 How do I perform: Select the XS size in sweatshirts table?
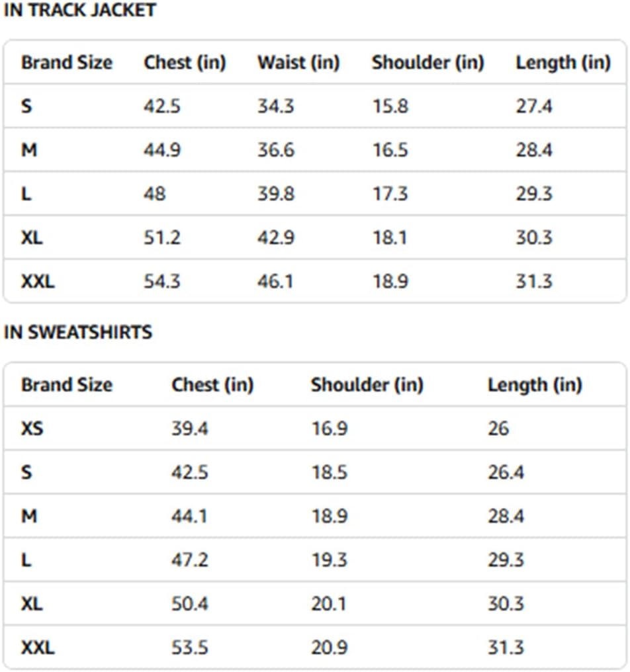coord(32,428)
